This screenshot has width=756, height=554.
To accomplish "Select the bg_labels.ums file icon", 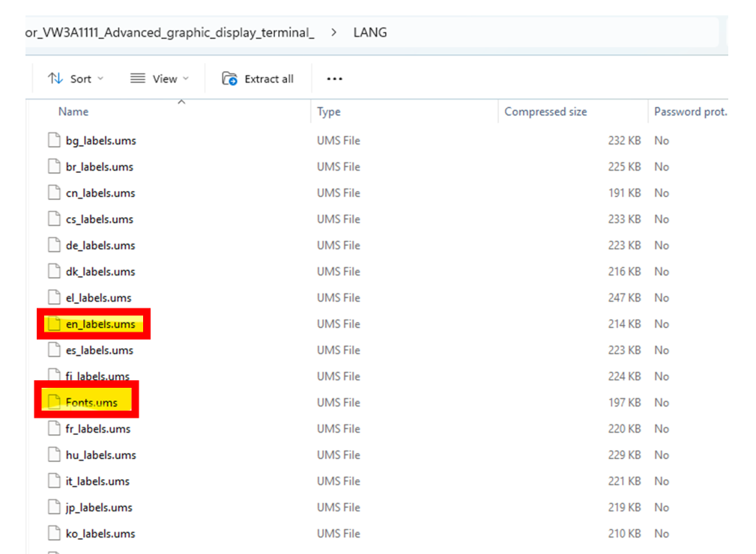I will pos(55,140).
